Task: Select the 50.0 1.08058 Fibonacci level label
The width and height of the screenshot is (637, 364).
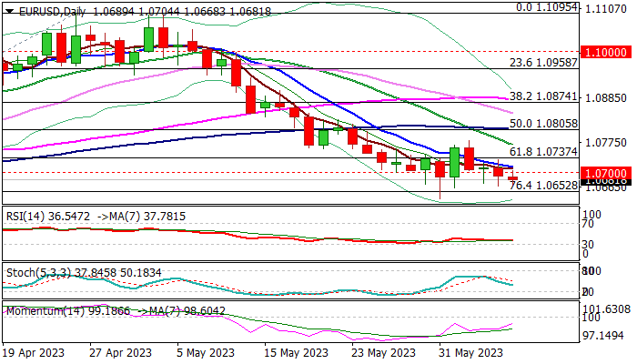Action: tap(541, 122)
